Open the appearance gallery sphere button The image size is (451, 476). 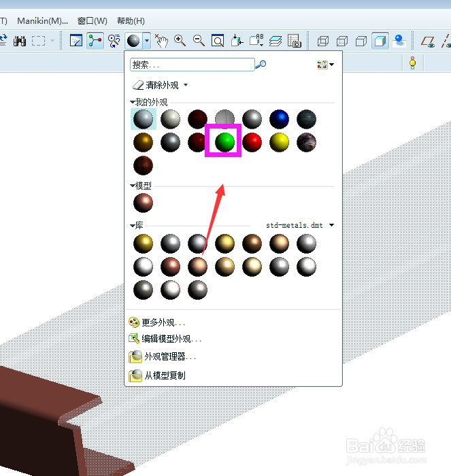(133, 41)
